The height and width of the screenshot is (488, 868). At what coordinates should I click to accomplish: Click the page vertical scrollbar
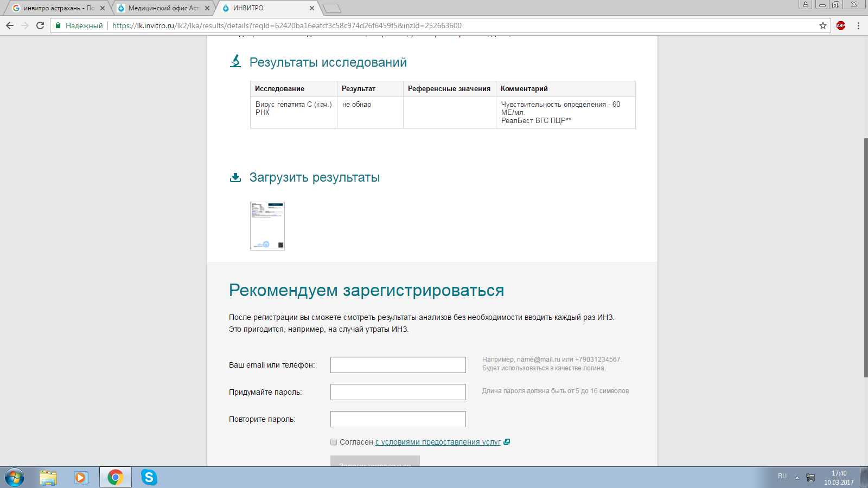[x=865, y=258]
